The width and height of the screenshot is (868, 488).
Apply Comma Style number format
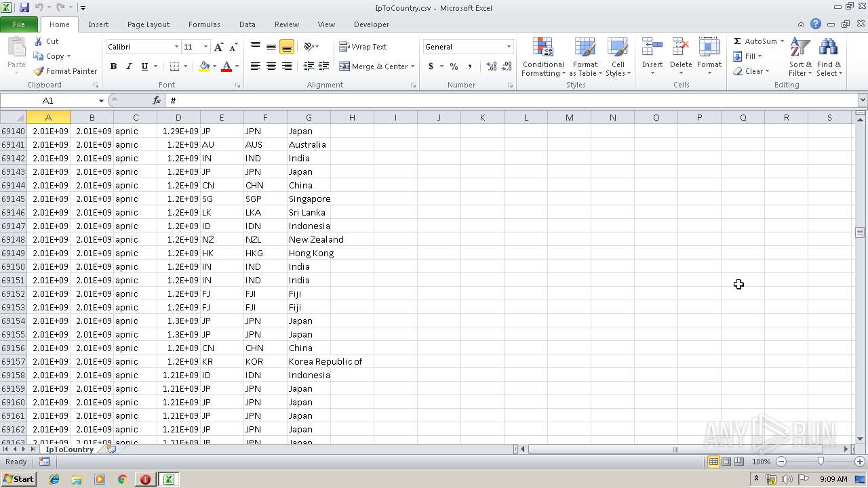coord(469,66)
